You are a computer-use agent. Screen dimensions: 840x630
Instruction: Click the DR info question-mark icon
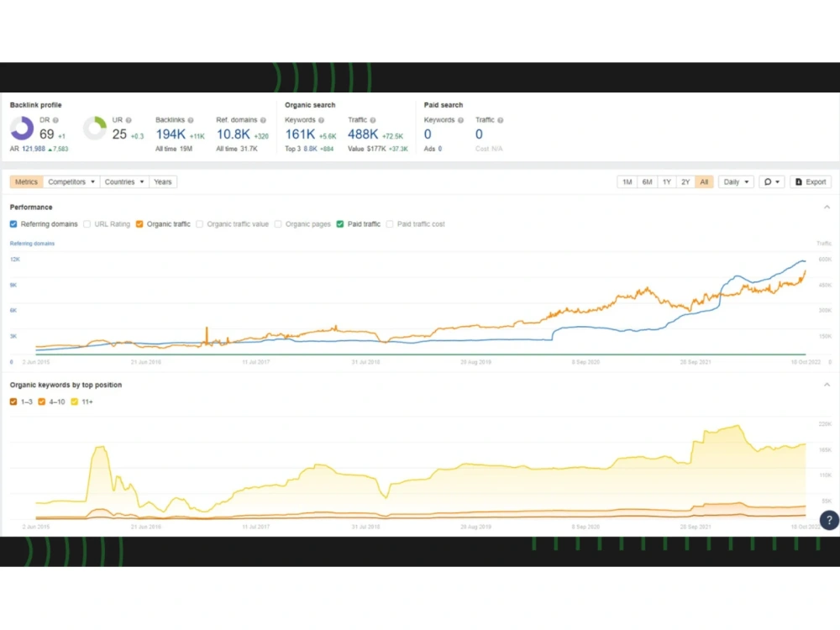click(x=55, y=120)
